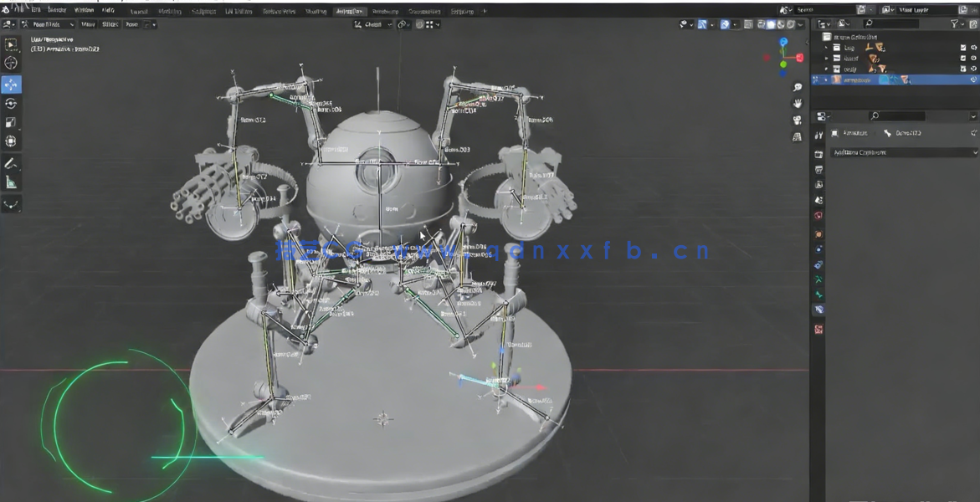Select the Move tool in the left toolbar
Screen dimensions: 980x502
pos(11,84)
